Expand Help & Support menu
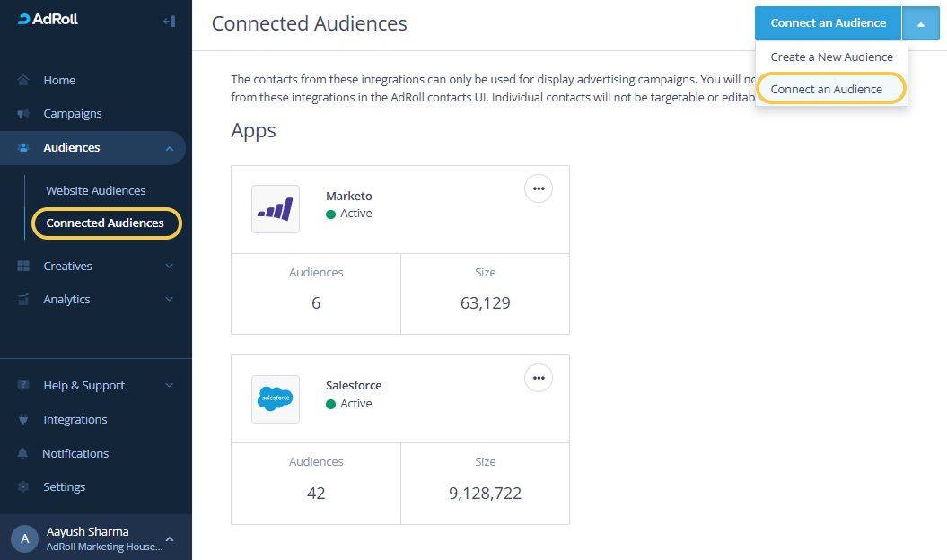The height and width of the screenshot is (560, 947). click(170, 386)
